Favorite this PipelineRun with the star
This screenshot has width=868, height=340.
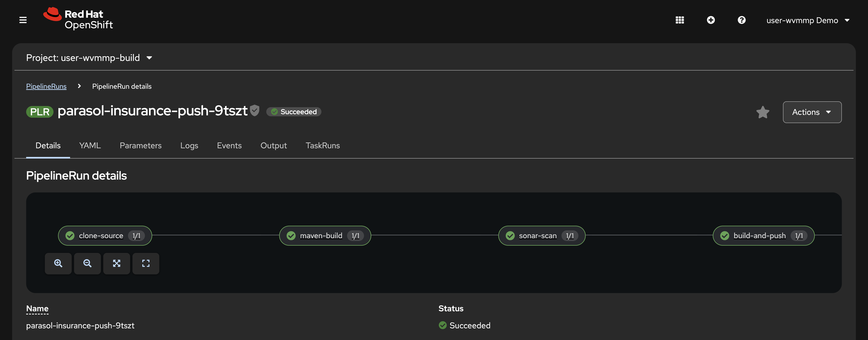pos(762,112)
